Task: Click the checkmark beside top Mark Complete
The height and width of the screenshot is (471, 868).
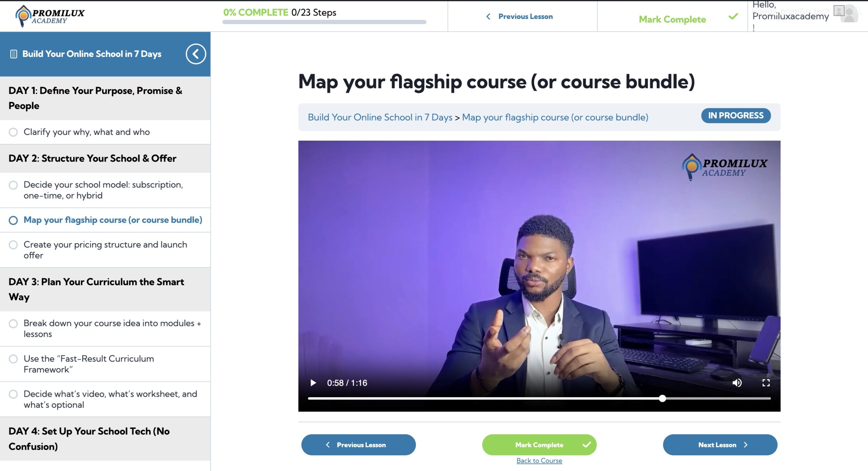Action: pyautogui.click(x=733, y=17)
